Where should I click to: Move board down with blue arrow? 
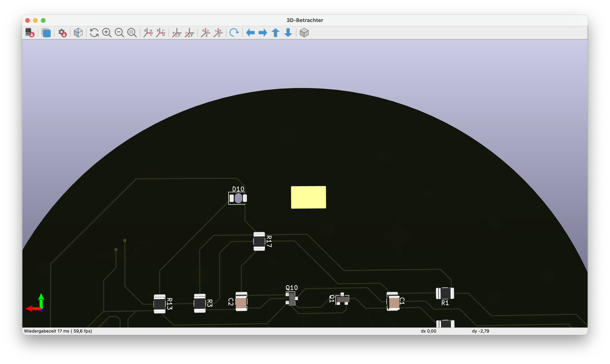click(x=288, y=33)
